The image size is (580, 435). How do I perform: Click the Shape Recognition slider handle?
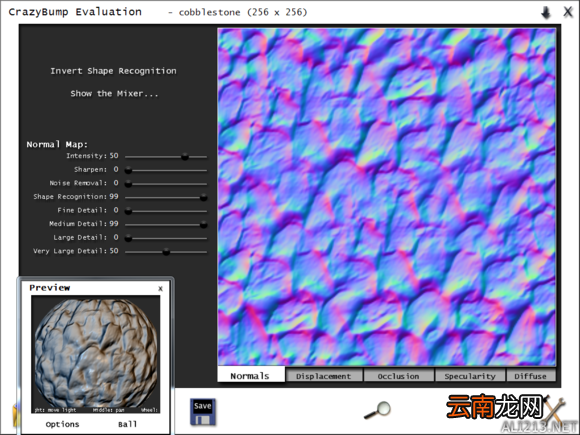point(203,198)
